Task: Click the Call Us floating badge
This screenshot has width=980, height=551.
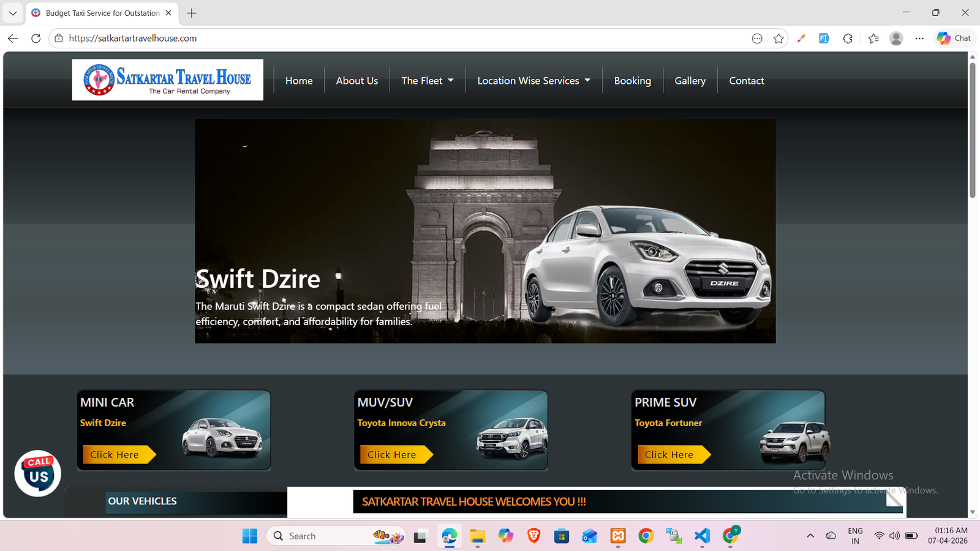Action: tap(37, 473)
